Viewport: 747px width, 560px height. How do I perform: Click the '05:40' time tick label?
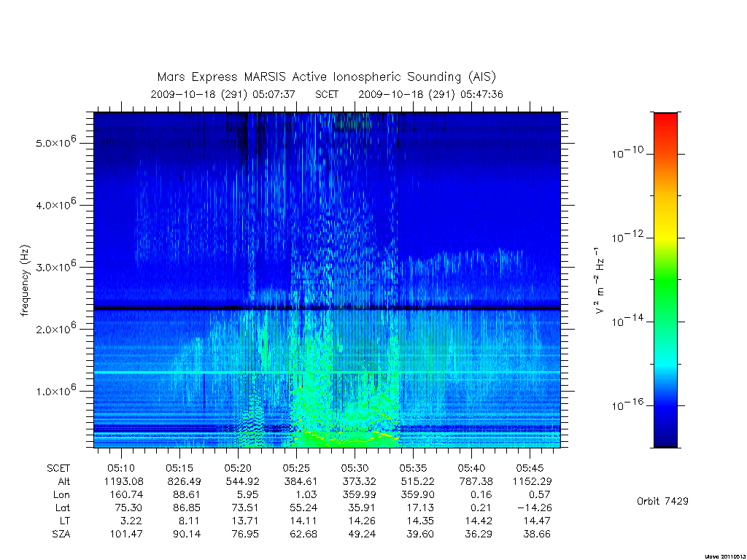(472, 468)
